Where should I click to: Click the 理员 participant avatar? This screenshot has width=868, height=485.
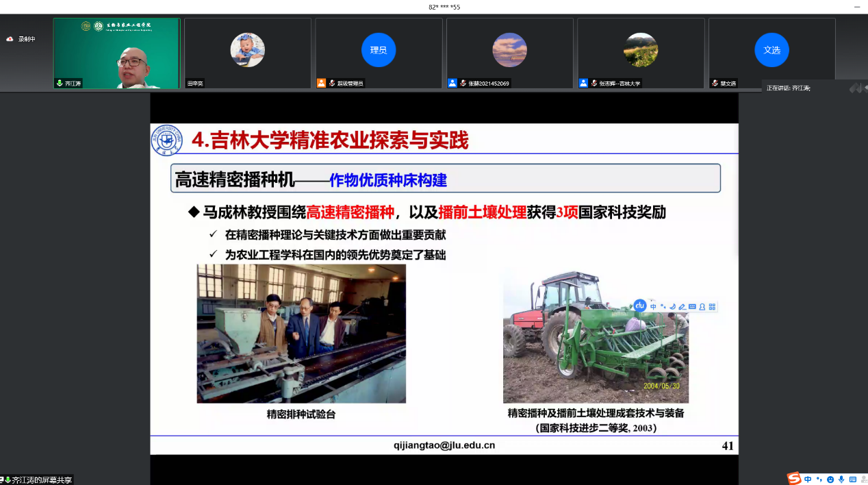pos(379,50)
